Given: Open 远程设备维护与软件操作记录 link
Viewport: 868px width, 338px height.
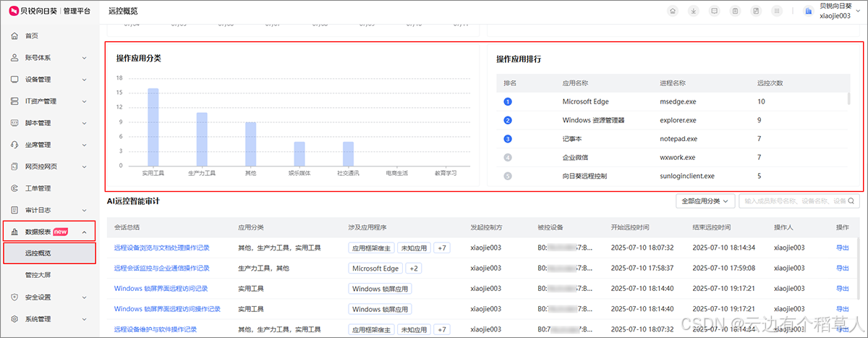Looking at the screenshot, I should pos(156,329).
